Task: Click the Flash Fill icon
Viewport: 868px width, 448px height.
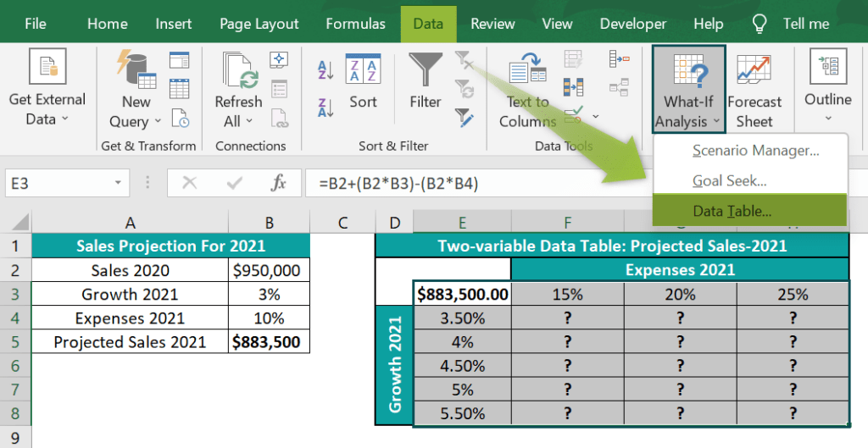Action: 574,59
